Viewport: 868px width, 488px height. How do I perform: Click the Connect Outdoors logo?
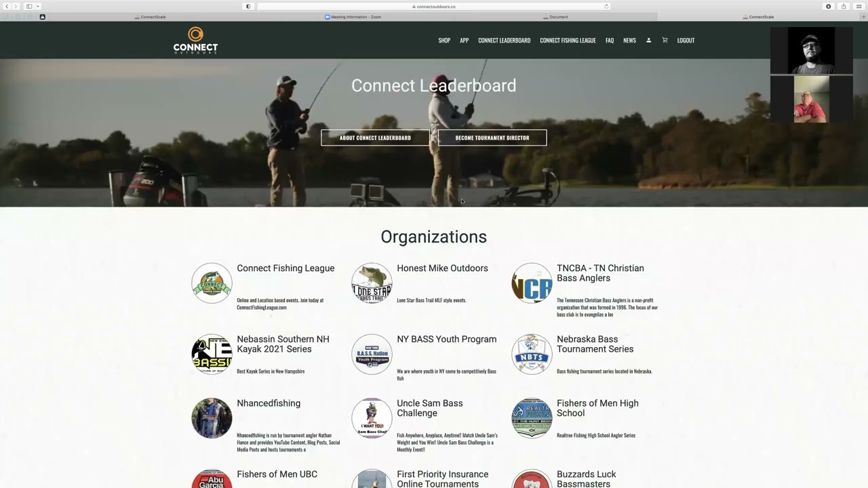(195, 40)
